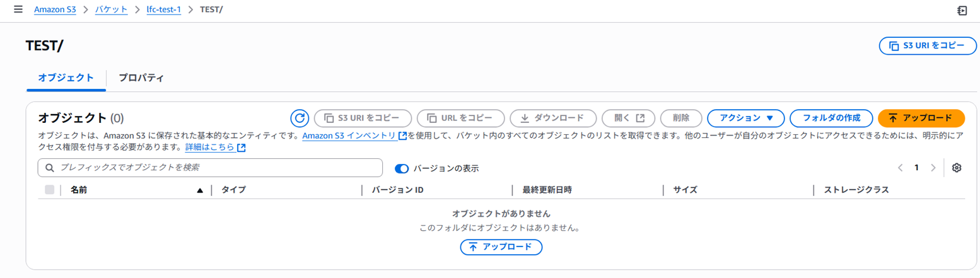Screen dimensions: 980x278
Task: Click the preferences gear icon
Action: click(x=957, y=168)
